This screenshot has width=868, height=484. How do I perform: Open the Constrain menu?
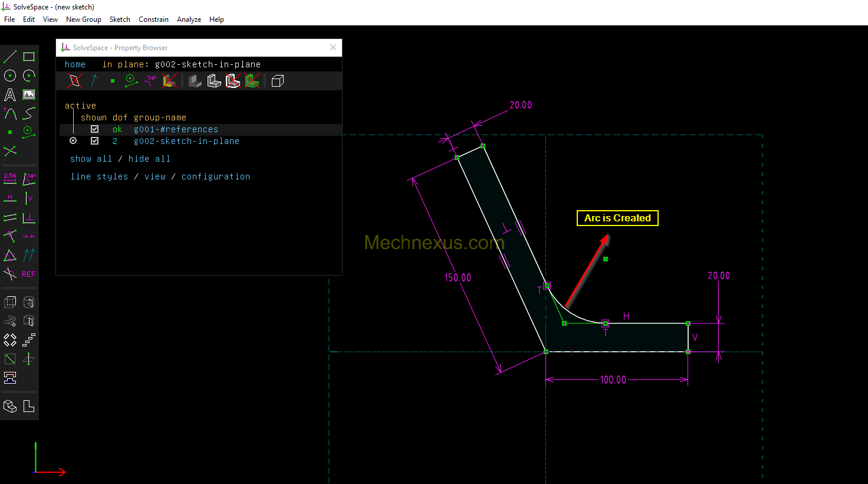pos(153,19)
